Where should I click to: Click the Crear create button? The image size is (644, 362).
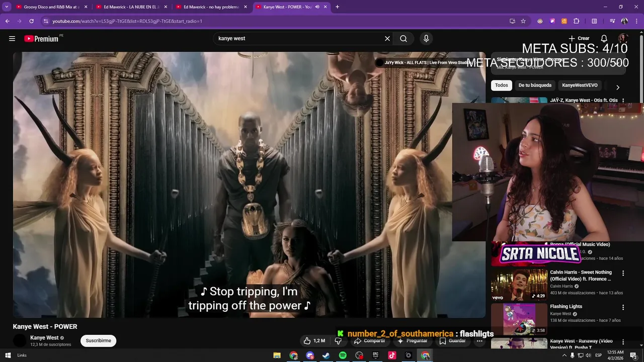579,38
